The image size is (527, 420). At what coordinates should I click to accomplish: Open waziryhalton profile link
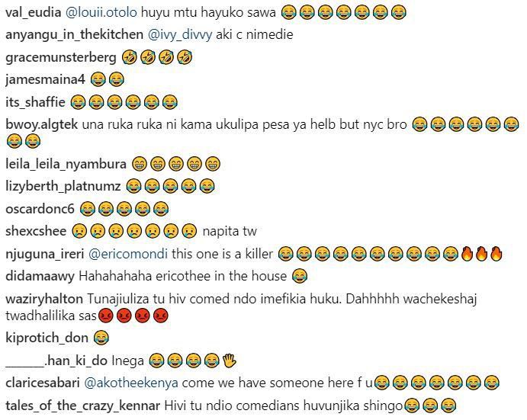tap(44, 299)
